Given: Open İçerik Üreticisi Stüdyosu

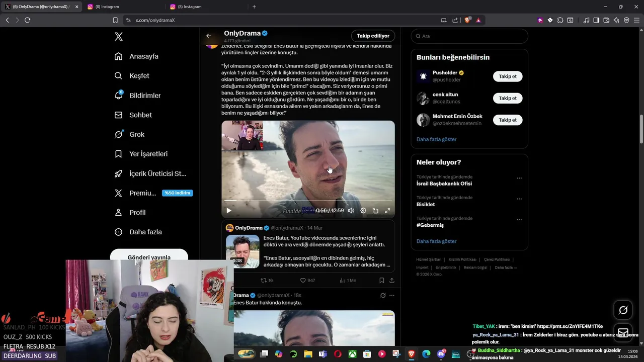Looking at the screenshot, I should pyautogui.click(x=150, y=173).
